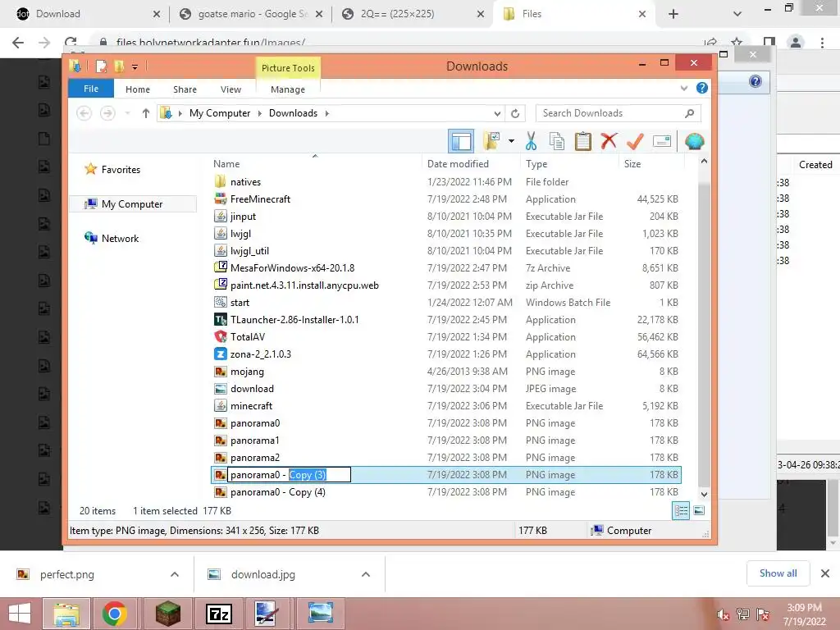Sort by Date modified column
Image resolution: width=840 pixels, height=630 pixels.
pyautogui.click(x=458, y=164)
